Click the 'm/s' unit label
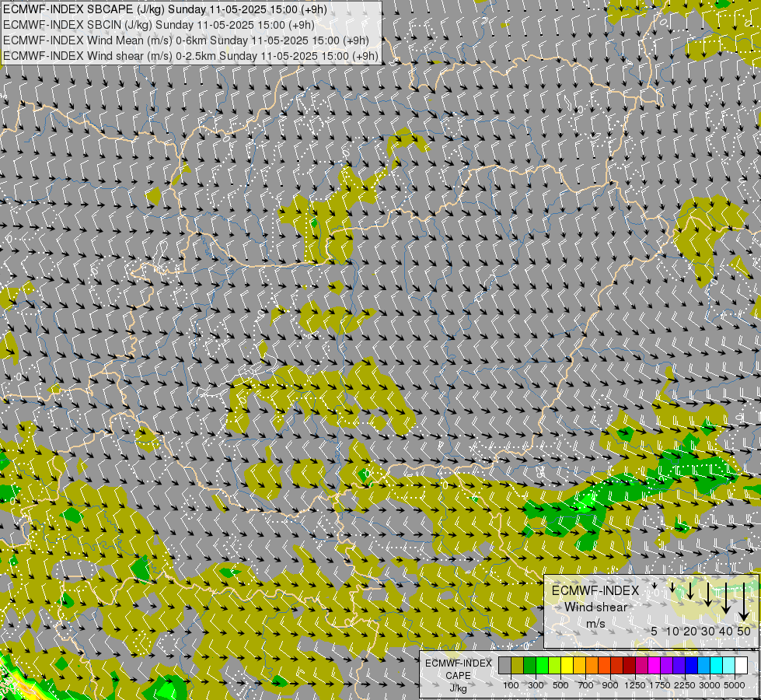This screenshot has height=700, width=761. pyautogui.click(x=596, y=623)
